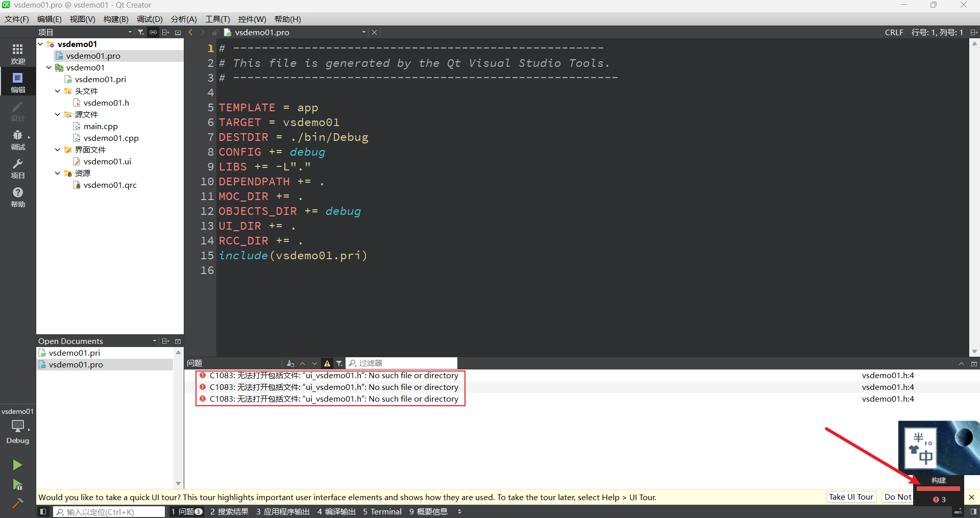Click the project tree filter icon
Viewport: 980px width, 518px height.
pos(141,32)
